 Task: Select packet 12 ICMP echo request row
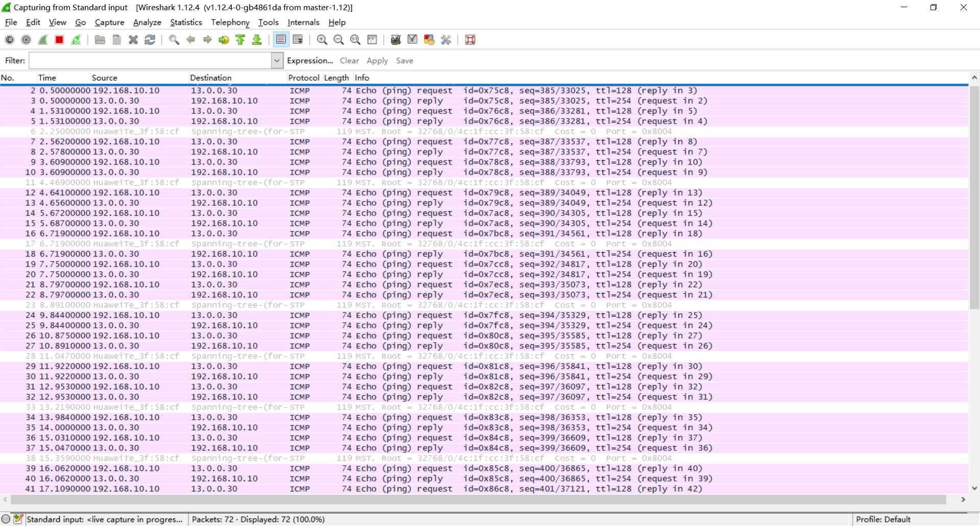(x=484, y=193)
